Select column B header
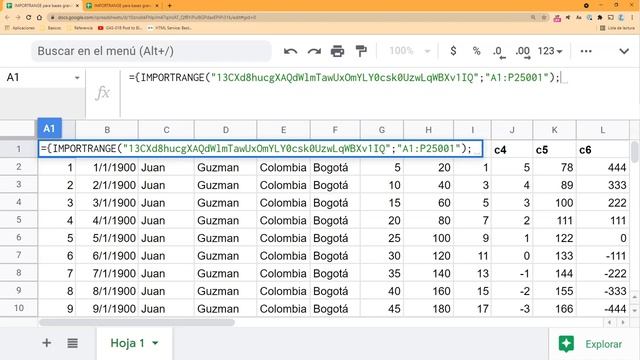The height and width of the screenshot is (360, 640). click(x=107, y=130)
